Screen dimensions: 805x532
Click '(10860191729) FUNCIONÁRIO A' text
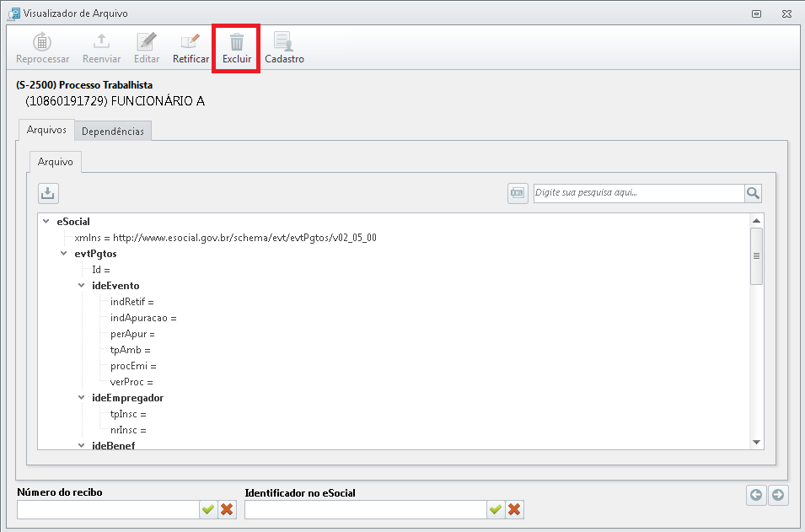click(x=115, y=101)
